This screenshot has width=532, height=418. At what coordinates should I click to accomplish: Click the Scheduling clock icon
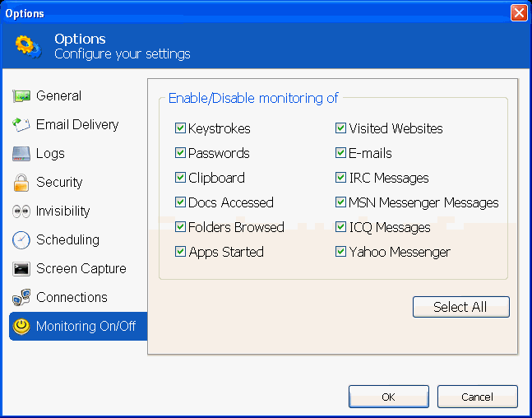click(x=21, y=240)
